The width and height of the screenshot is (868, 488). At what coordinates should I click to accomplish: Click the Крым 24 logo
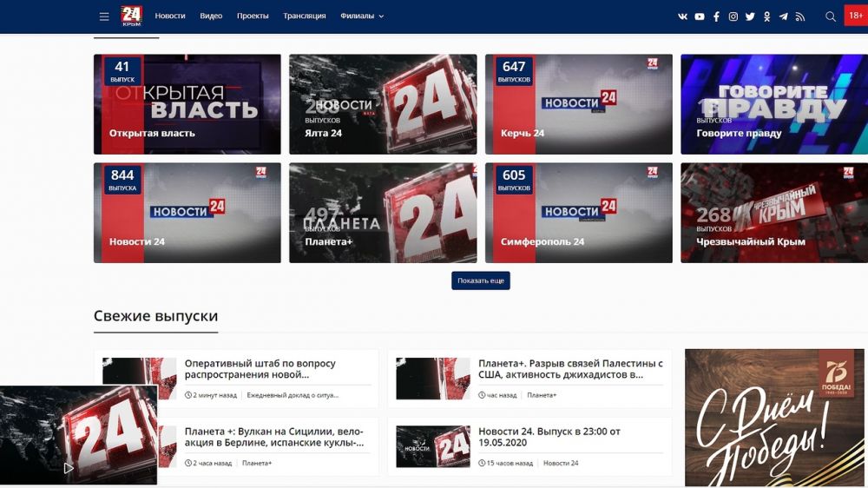(x=131, y=16)
